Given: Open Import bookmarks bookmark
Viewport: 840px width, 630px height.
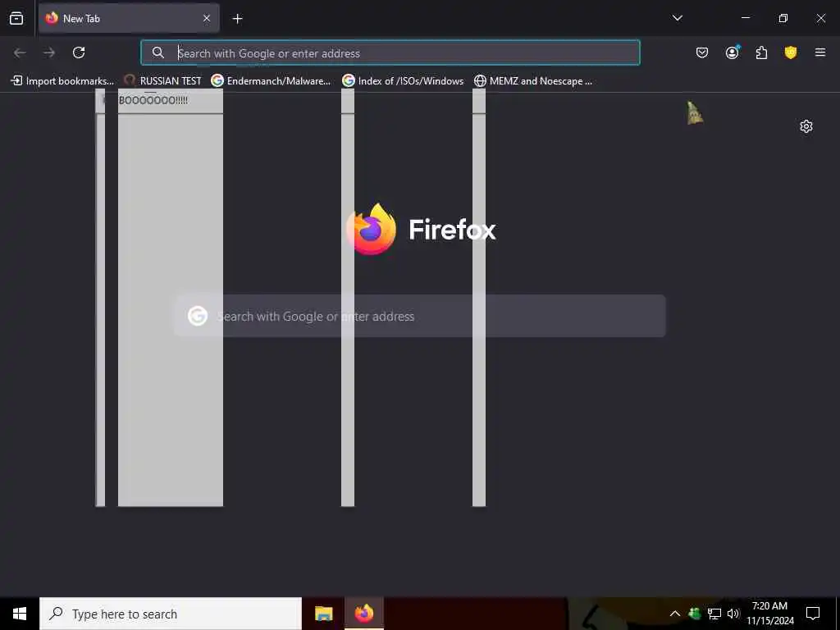Looking at the screenshot, I should click(x=62, y=81).
